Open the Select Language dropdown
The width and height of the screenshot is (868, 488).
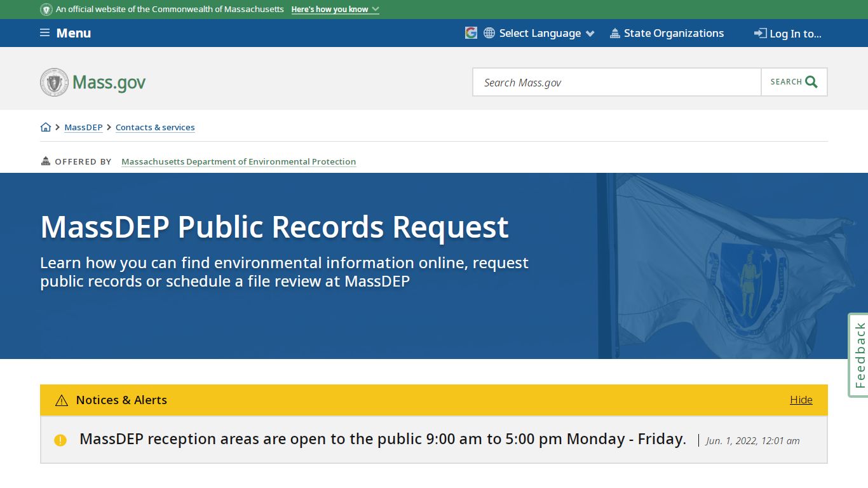pyautogui.click(x=546, y=33)
